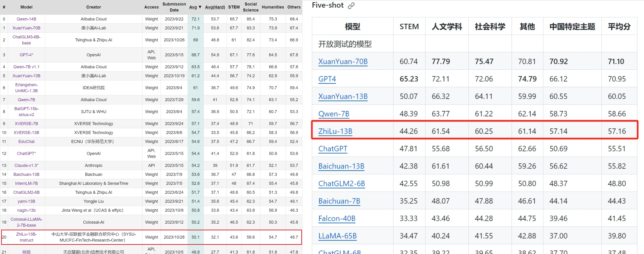Open XVERSE-13B model link
644x254 pixels.
tap(26, 133)
